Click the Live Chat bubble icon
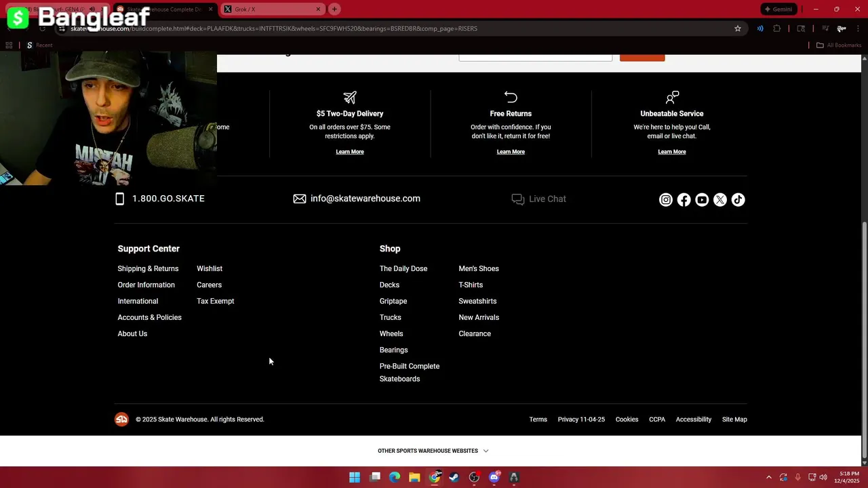Screen dimensions: 868x488 [518, 199]
